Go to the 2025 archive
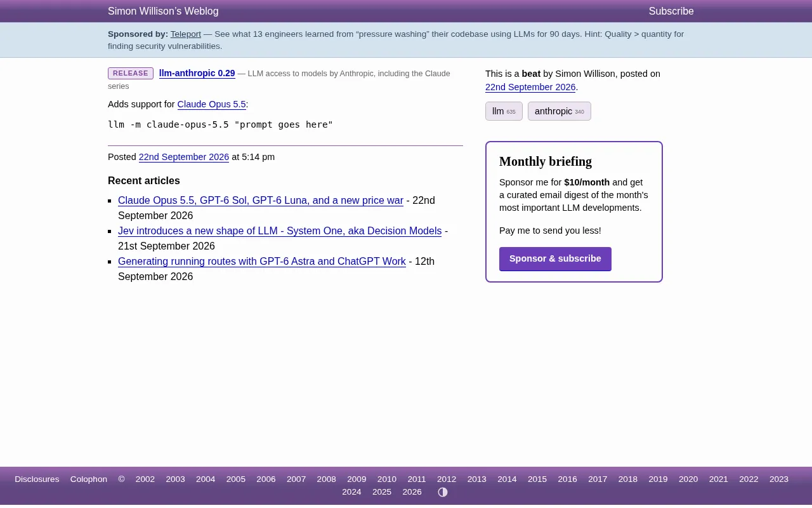Viewport: 812px width, 508px height. coord(382,492)
